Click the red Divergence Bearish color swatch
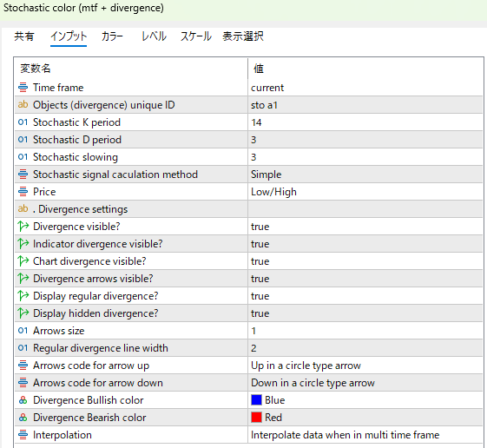 click(256, 418)
